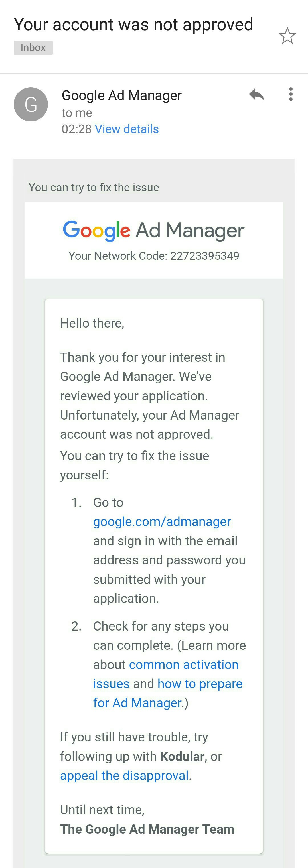Image resolution: width=308 pixels, height=868 pixels.
Task: Tap the gray G sender avatar
Action: (x=31, y=104)
